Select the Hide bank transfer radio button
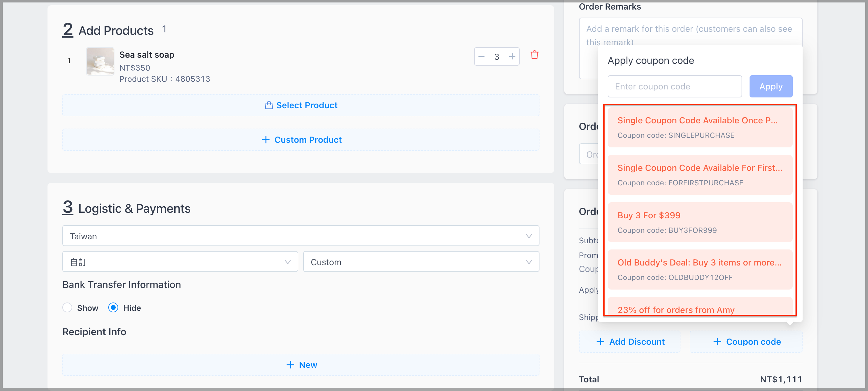 (x=113, y=307)
